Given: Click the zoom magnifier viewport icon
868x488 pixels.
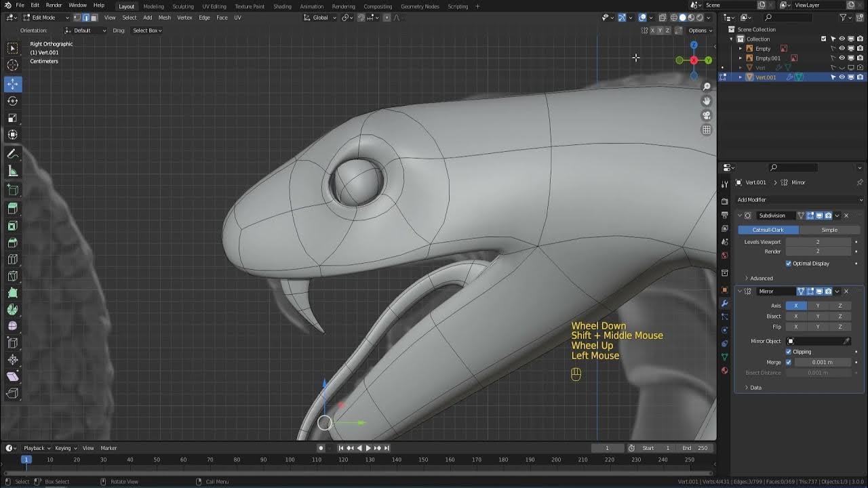Looking at the screenshot, I should coord(707,87).
